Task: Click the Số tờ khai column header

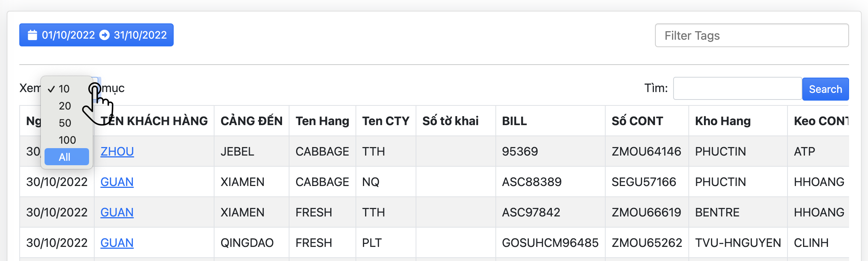Action: 450,121
